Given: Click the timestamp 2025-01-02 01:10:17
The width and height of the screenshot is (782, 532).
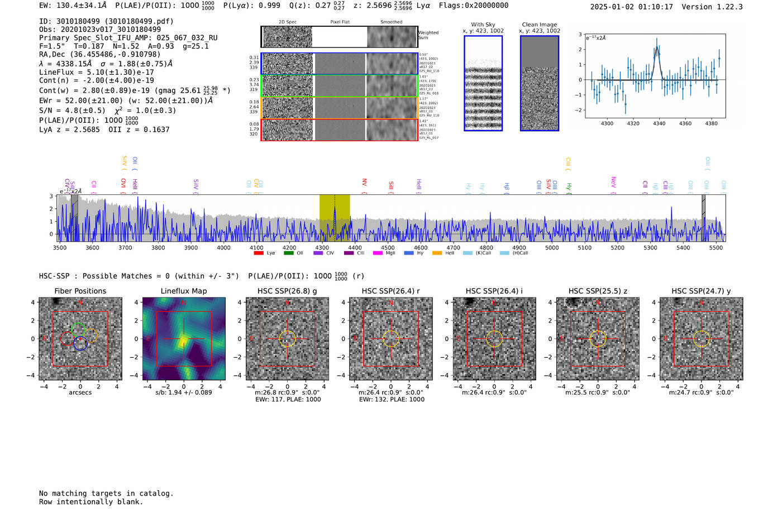Looking at the screenshot, I should [632, 7].
